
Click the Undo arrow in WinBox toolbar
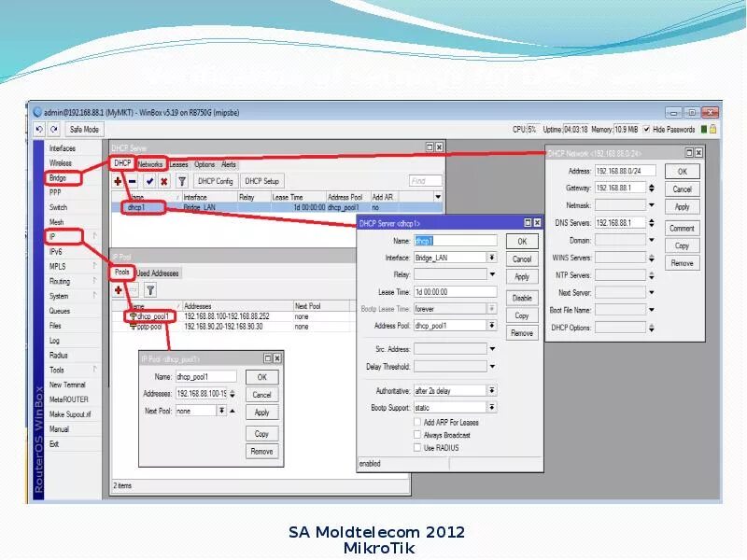click(39, 129)
